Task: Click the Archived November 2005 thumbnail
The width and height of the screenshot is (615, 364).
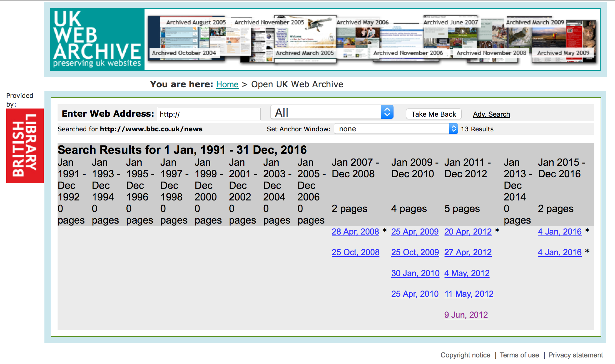Action: 269,22
